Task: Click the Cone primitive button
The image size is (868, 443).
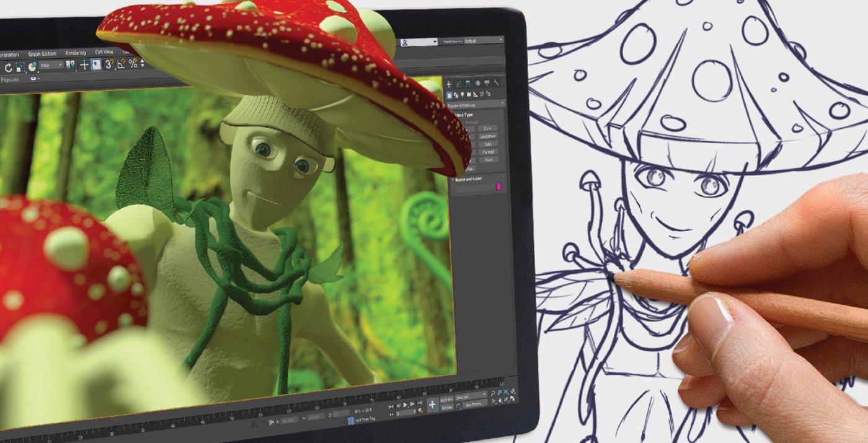Action: click(488, 128)
